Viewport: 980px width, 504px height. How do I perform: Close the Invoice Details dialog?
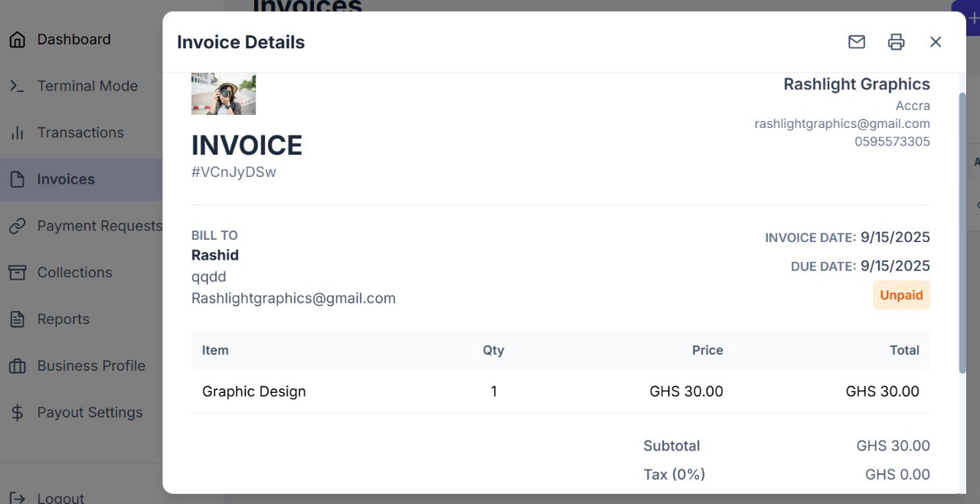tap(936, 42)
